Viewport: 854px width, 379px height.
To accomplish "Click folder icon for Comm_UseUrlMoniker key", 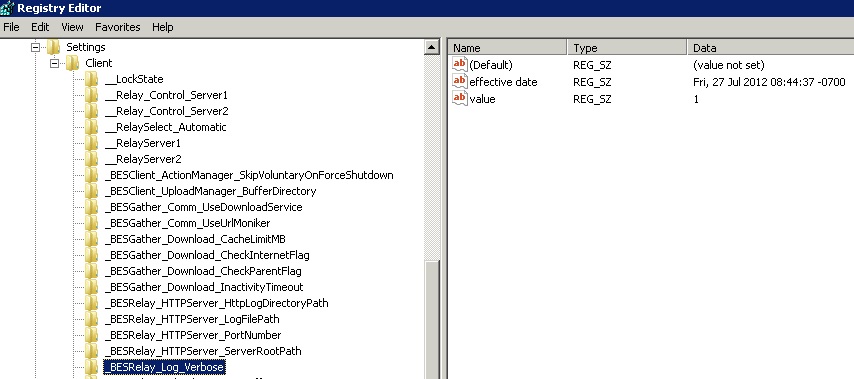I will click(92, 223).
